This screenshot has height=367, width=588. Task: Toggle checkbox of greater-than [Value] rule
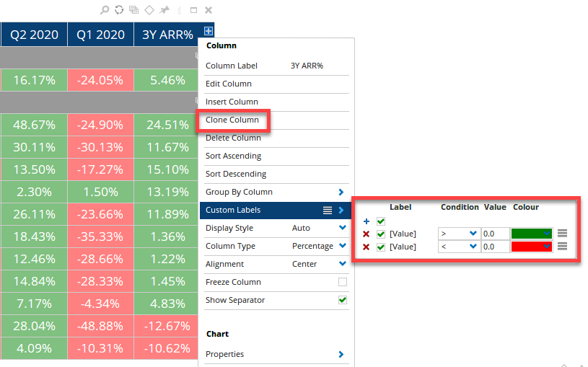[381, 234]
